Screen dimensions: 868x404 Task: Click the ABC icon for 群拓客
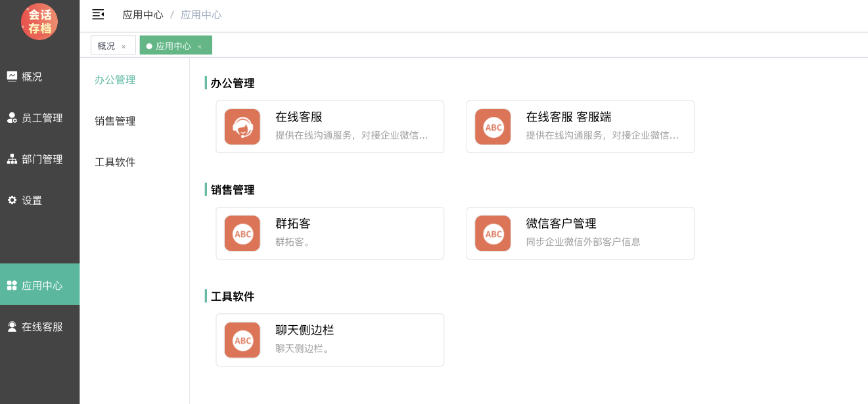coord(242,233)
